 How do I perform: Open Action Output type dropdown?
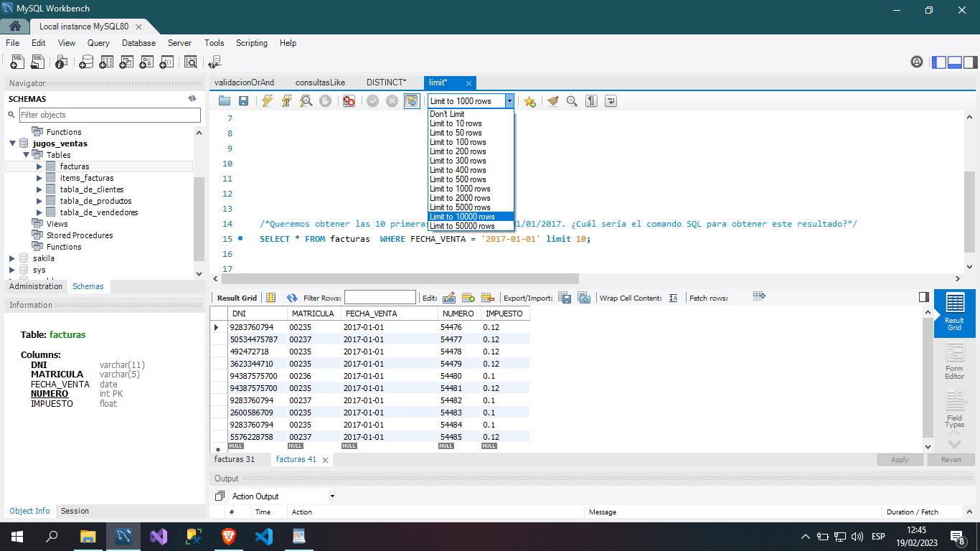(332, 496)
